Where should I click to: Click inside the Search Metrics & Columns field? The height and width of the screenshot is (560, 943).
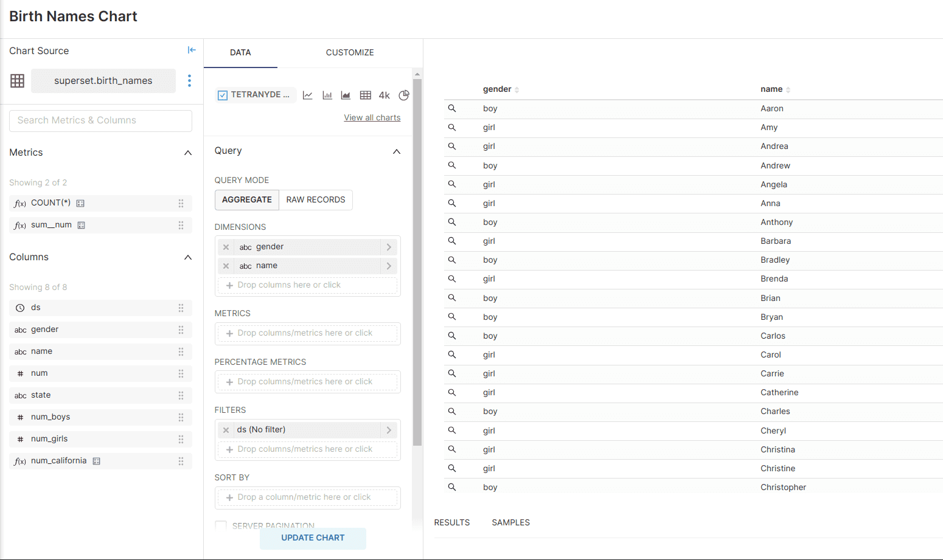(x=100, y=120)
